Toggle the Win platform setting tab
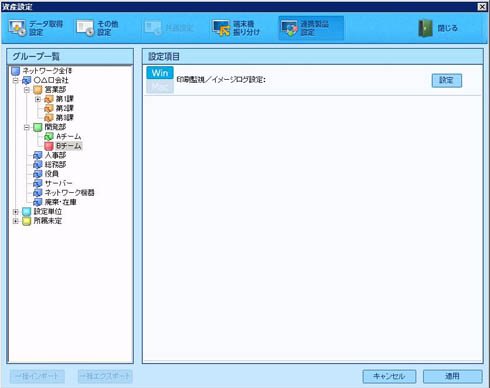The image size is (490, 388). (x=160, y=73)
